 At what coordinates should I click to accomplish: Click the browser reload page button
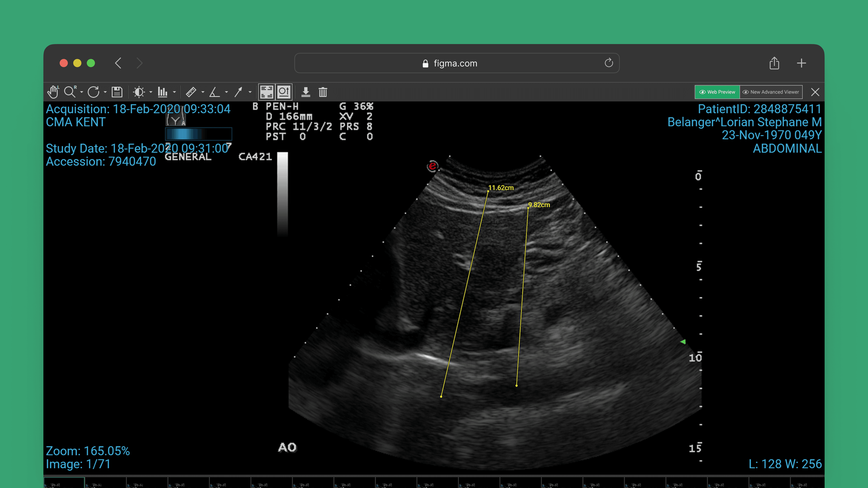coord(609,63)
